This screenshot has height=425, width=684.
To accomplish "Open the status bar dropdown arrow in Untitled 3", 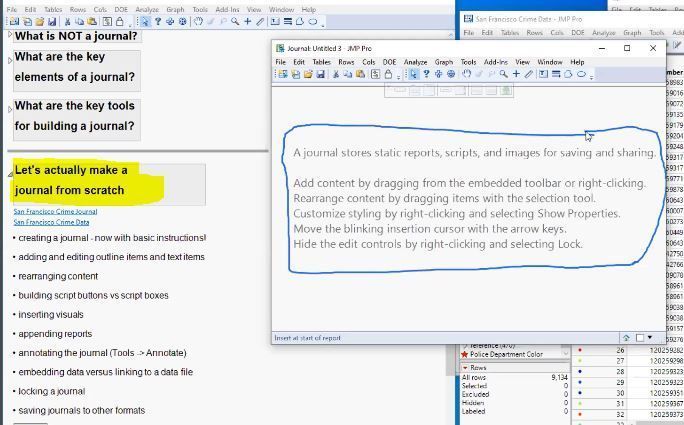I will 650,337.
